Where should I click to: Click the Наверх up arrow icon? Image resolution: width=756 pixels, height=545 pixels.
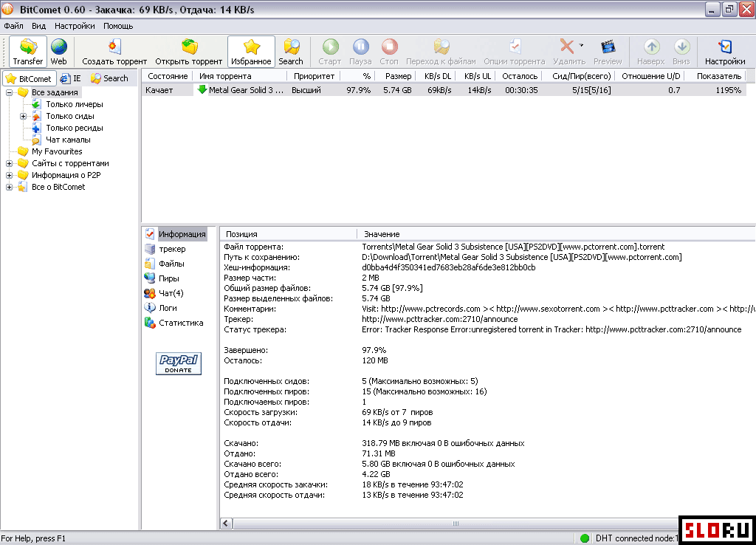click(x=651, y=47)
